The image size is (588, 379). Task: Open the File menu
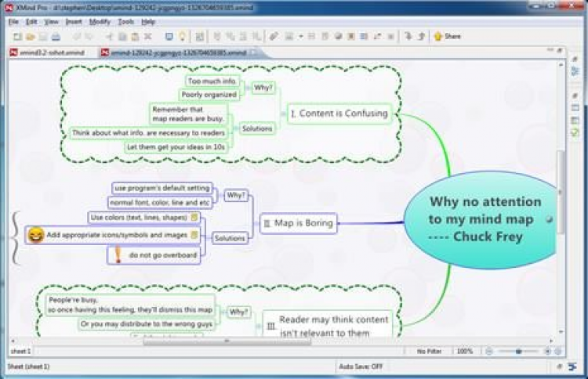tap(13, 22)
